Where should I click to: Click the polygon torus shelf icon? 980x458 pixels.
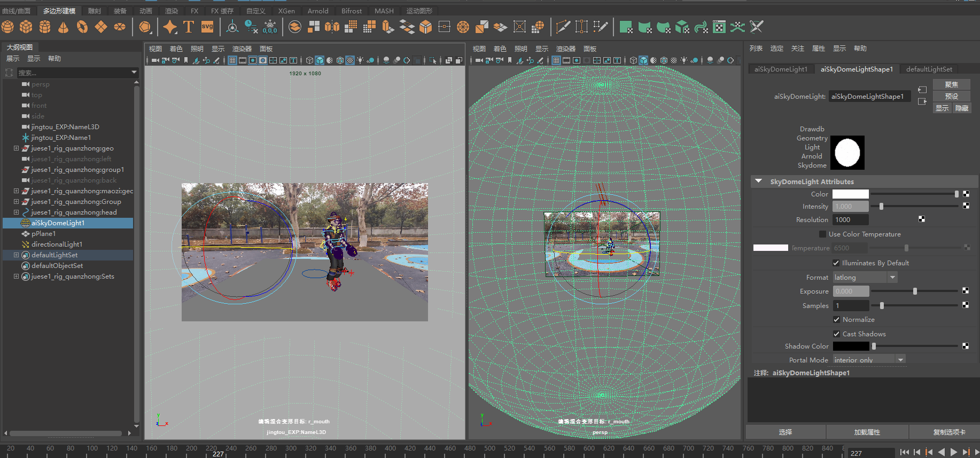(x=82, y=27)
